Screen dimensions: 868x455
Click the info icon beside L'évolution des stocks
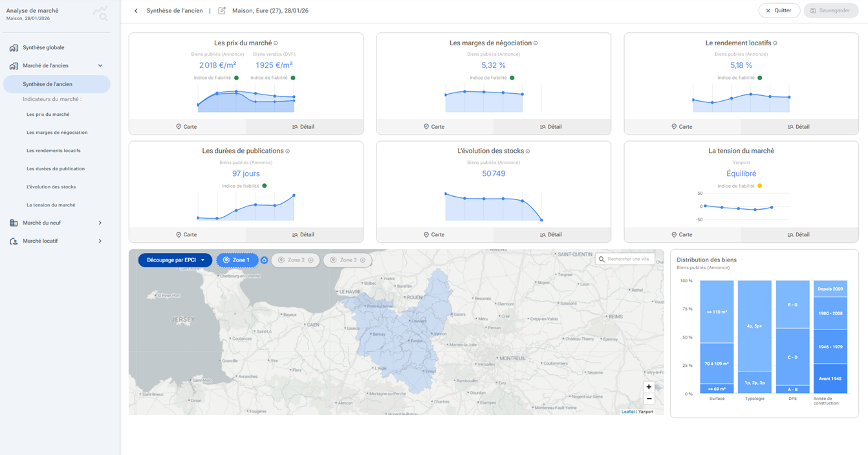[528, 151]
